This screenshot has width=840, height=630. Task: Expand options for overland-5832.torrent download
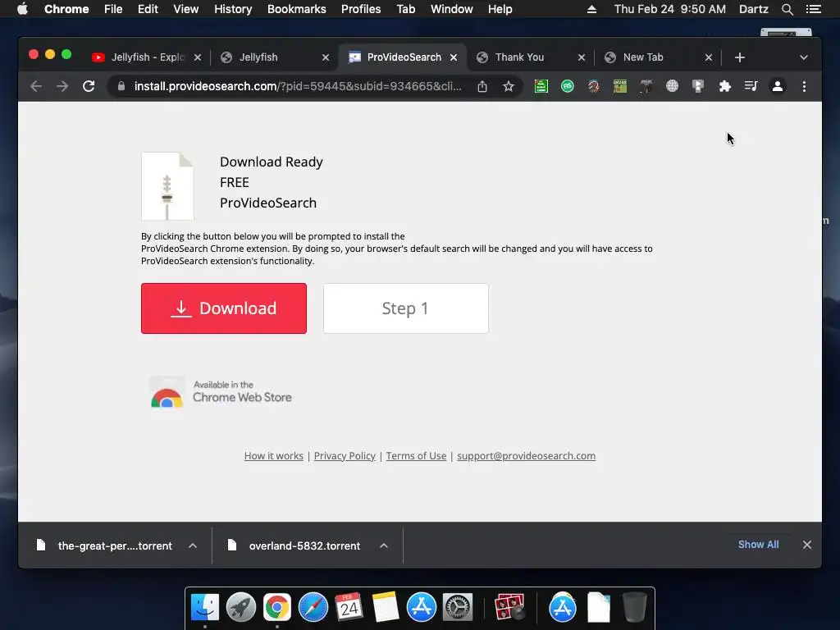384,546
